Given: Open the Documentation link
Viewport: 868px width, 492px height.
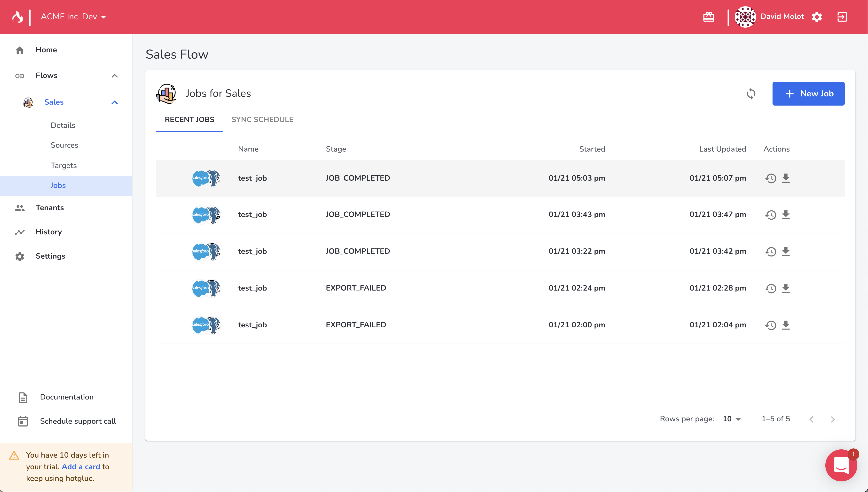Looking at the screenshot, I should pyautogui.click(x=67, y=397).
